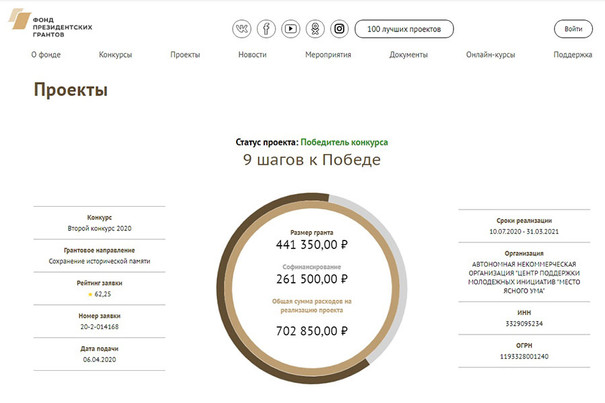The width and height of the screenshot is (605, 403).
Task: Click the Софинансирование label
Action: pyautogui.click(x=312, y=267)
